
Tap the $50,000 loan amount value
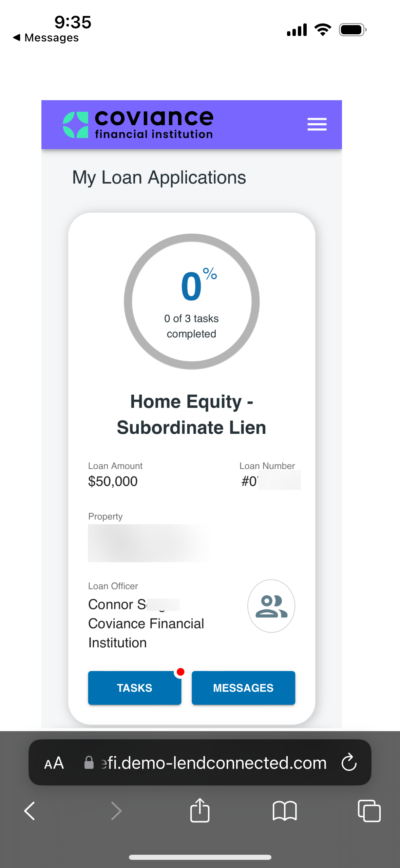coord(113,481)
